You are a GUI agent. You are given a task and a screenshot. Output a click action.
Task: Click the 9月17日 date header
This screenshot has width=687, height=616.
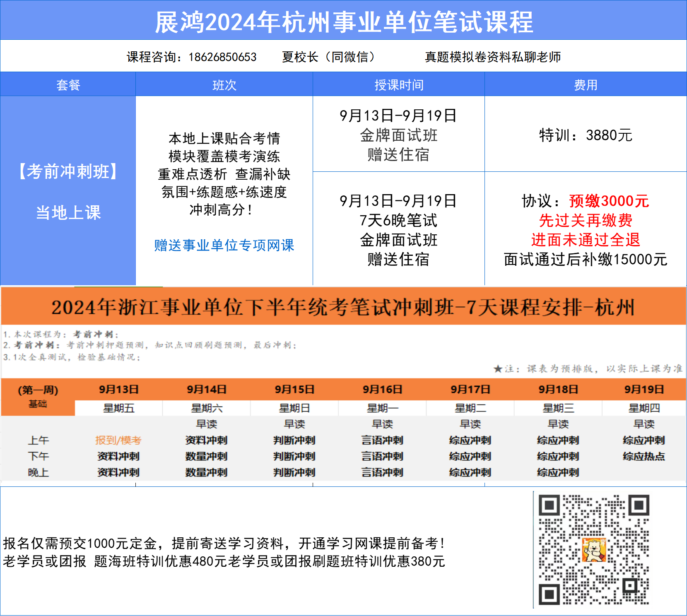pos(470,390)
